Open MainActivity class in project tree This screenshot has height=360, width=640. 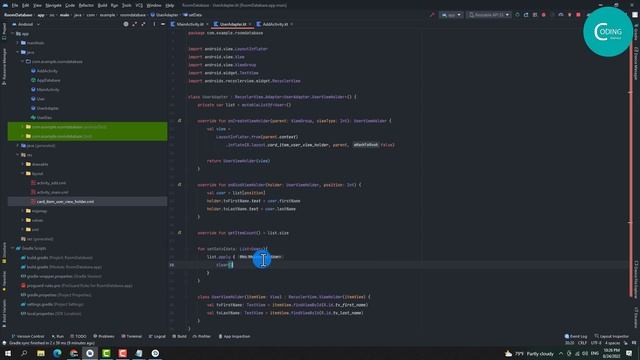click(45, 89)
